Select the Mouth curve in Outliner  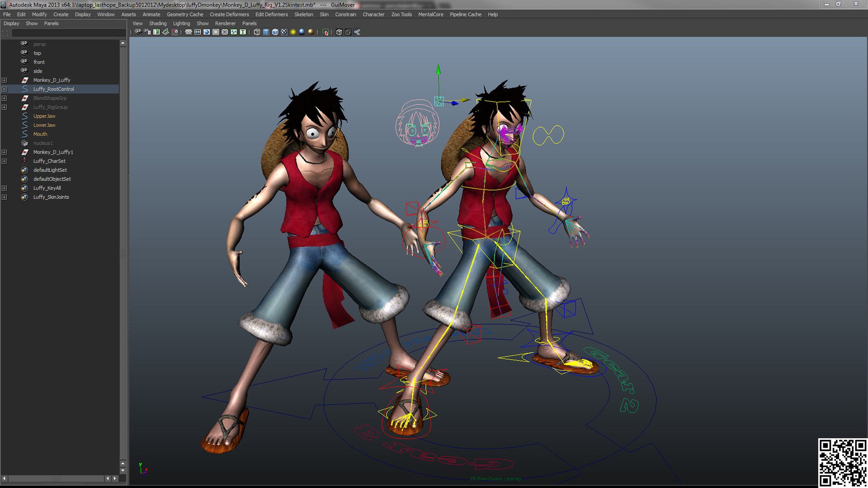(x=40, y=134)
